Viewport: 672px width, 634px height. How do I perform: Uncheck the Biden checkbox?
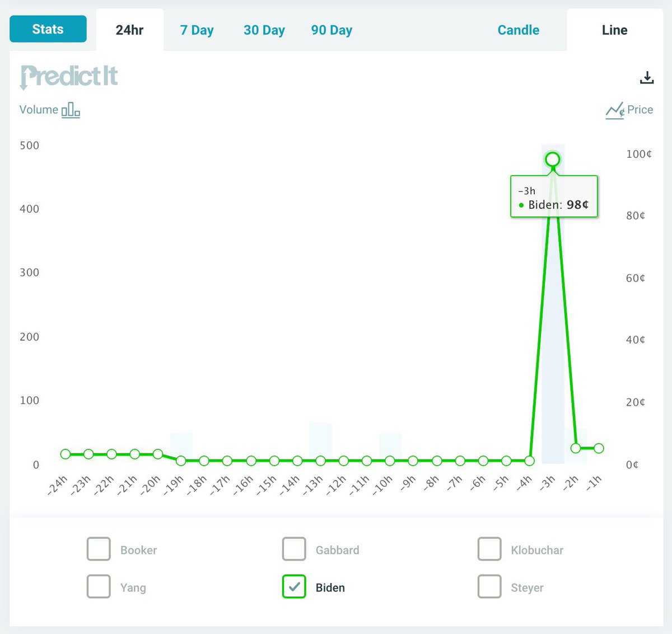click(294, 586)
